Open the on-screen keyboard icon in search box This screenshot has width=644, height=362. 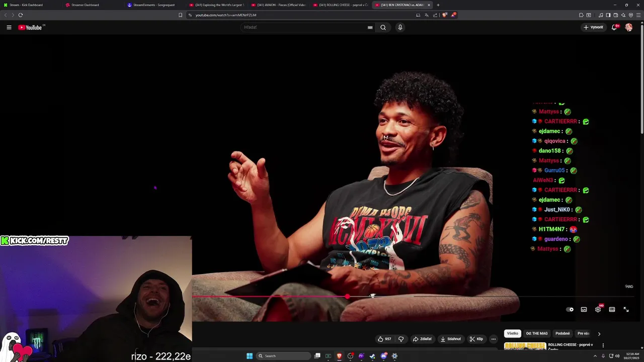370,27
